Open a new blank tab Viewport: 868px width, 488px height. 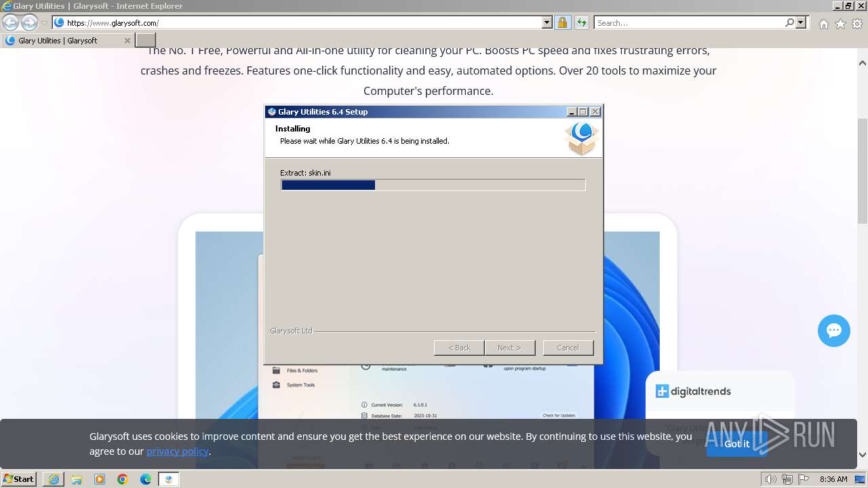tap(146, 40)
